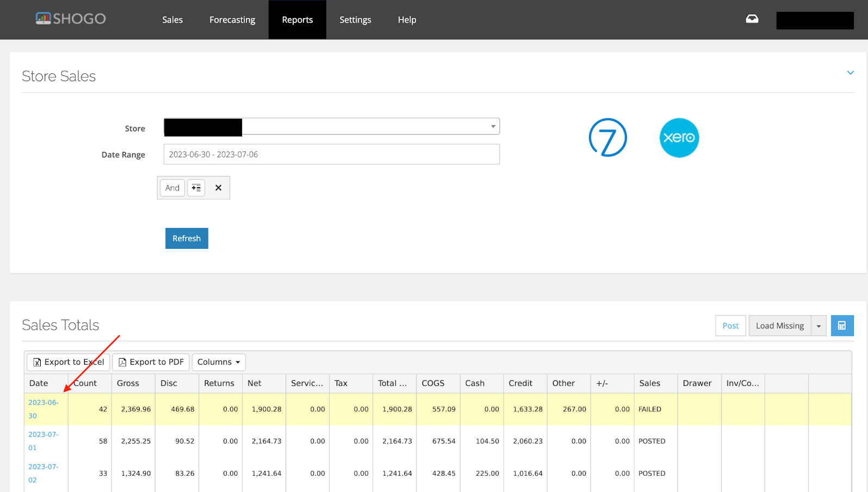Click the Drawer column header
The width and height of the screenshot is (868, 492).
pos(699,383)
